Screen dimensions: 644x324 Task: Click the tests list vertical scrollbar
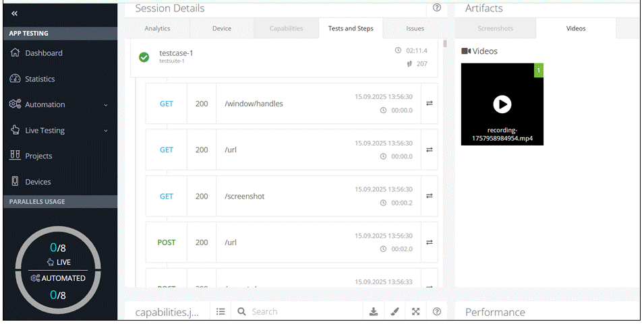point(444,44)
